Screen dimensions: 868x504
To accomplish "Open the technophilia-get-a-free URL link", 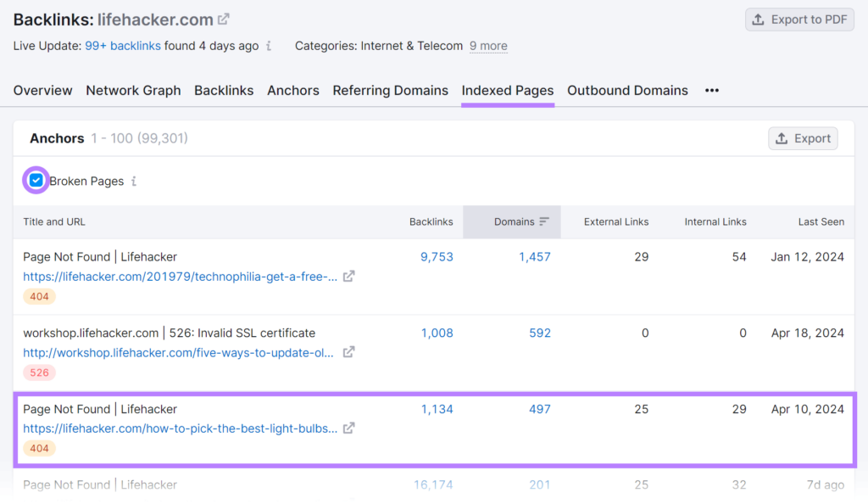I will [180, 277].
